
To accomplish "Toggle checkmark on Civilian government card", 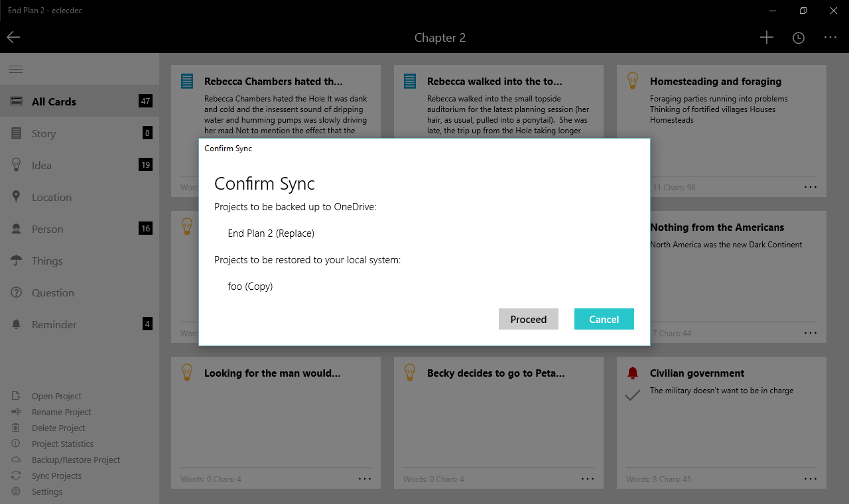I will click(x=633, y=395).
